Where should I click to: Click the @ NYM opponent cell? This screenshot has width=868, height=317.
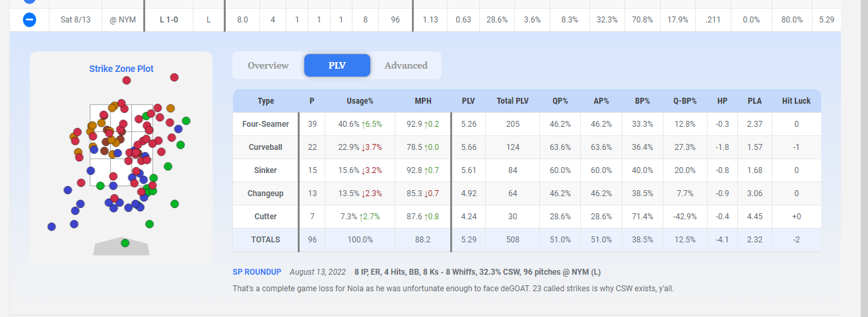(x=123, y=20)
